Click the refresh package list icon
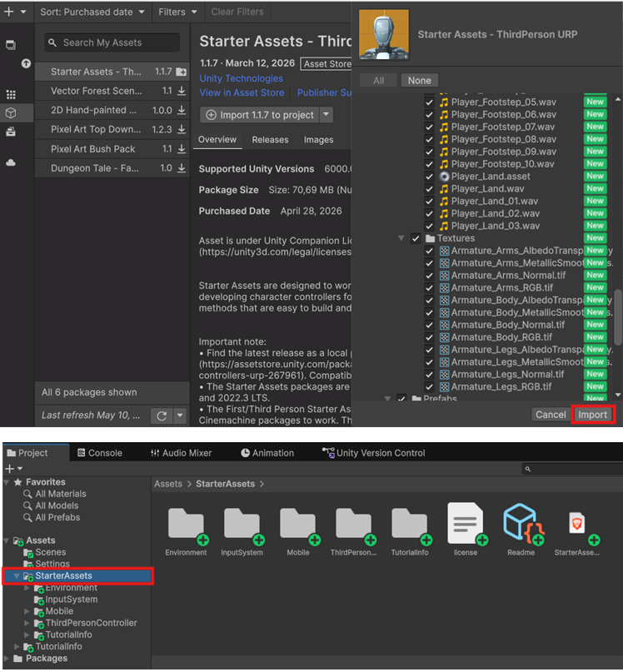Screen dimensions: 623x672 click(162, 416)
